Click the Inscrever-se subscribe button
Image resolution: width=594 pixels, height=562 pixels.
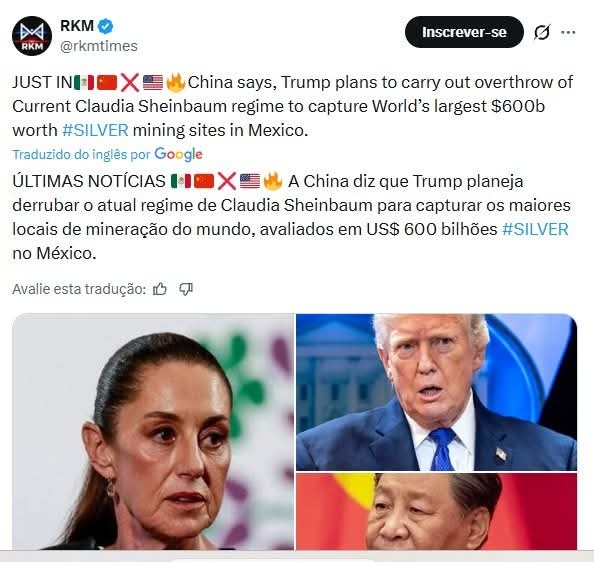click(464, 32)
